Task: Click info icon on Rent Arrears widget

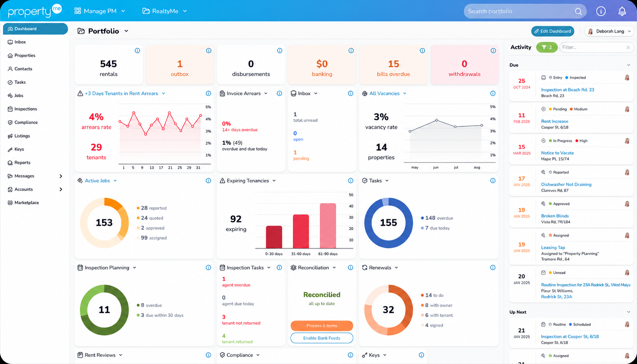Action: tap(208, 93)
